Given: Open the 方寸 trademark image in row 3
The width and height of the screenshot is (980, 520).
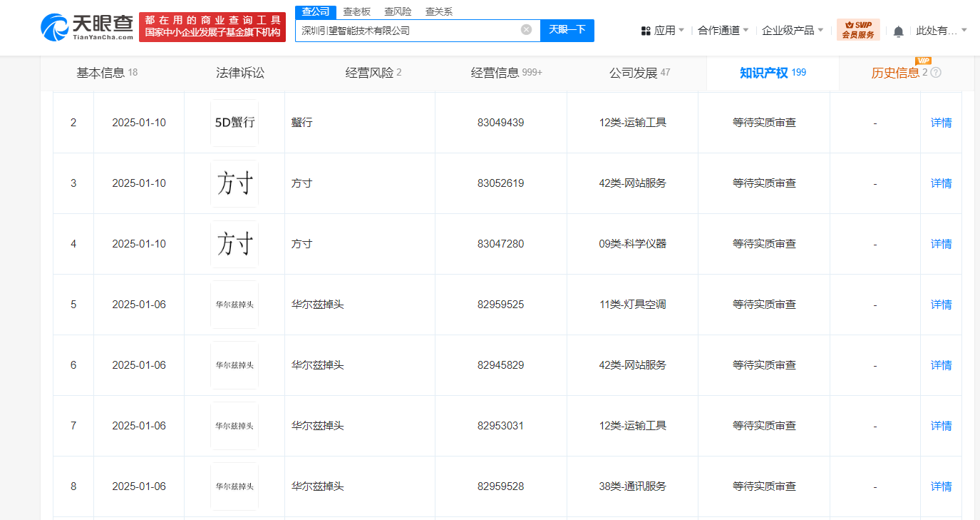Looking at the screenshot, I should (x=234, y=183).
